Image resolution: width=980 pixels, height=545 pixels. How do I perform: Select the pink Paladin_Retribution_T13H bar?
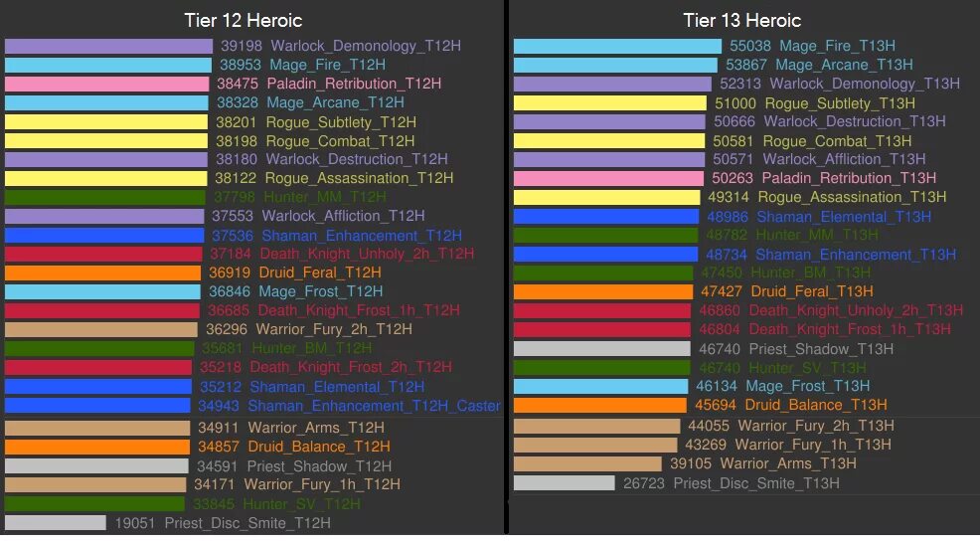[x=608, y=178]
